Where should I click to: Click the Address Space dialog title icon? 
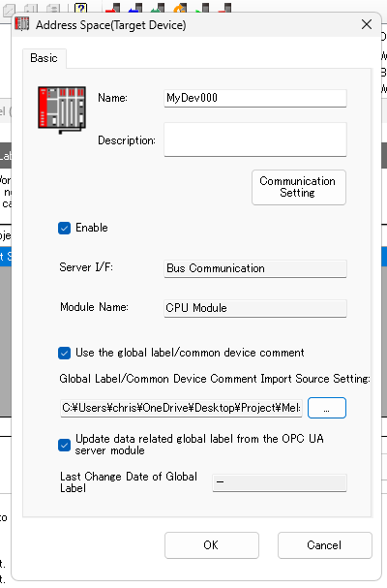pyautogui.click(x=22, y=25)
